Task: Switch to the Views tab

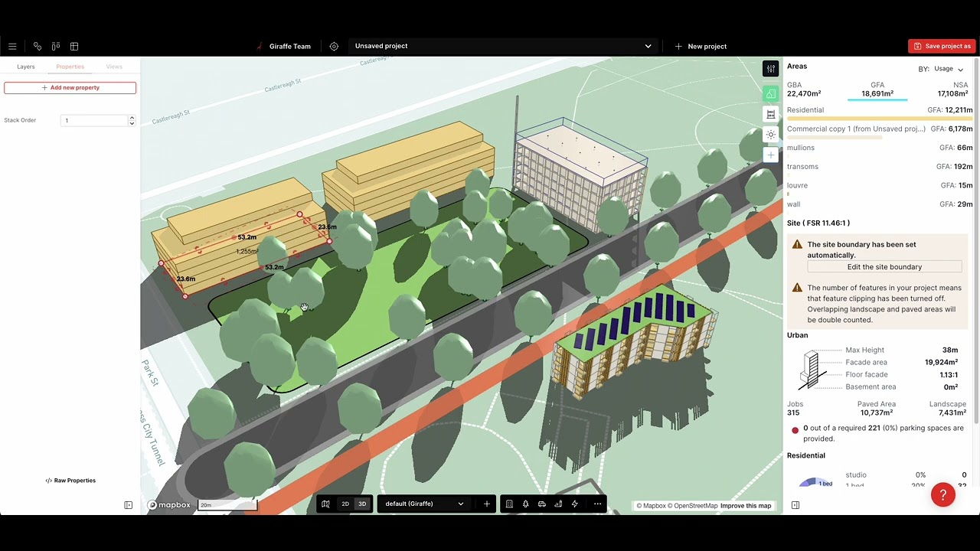Action: [x=114, y=67]
